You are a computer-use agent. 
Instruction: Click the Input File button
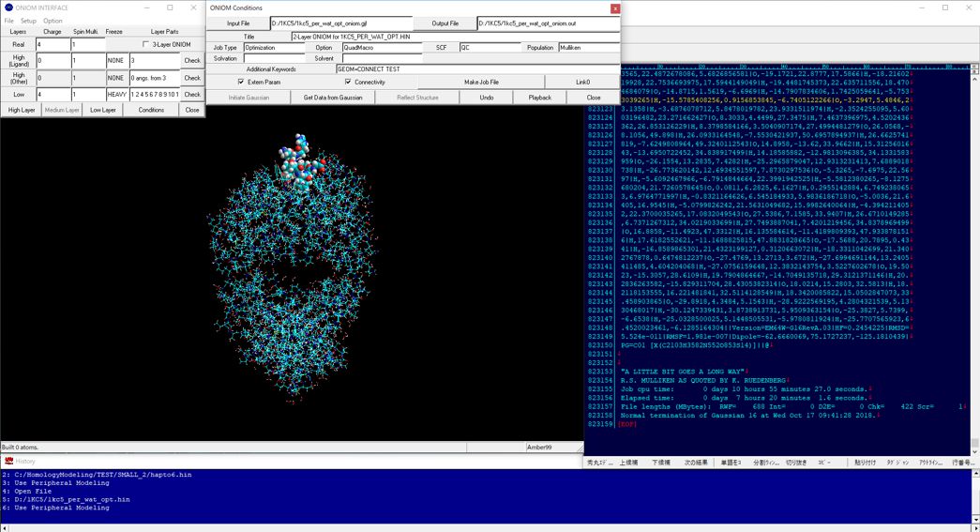click(x=238, y=23)
